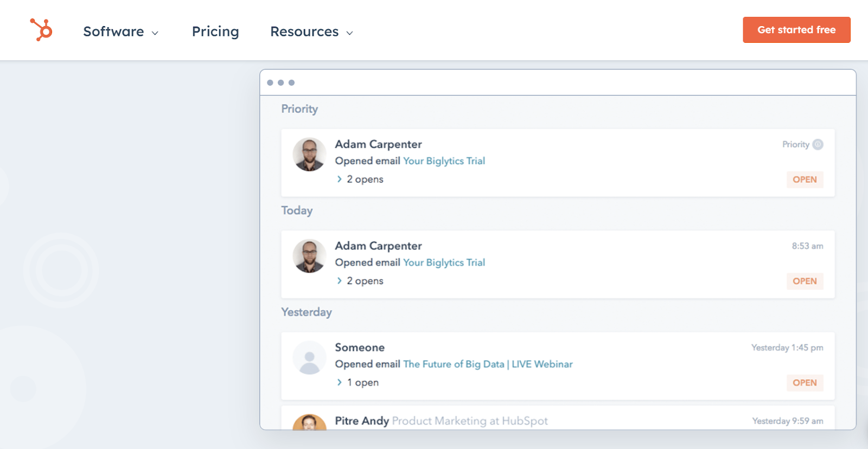Click the Today section heading
868x449 pixels.
click(297, 210)
